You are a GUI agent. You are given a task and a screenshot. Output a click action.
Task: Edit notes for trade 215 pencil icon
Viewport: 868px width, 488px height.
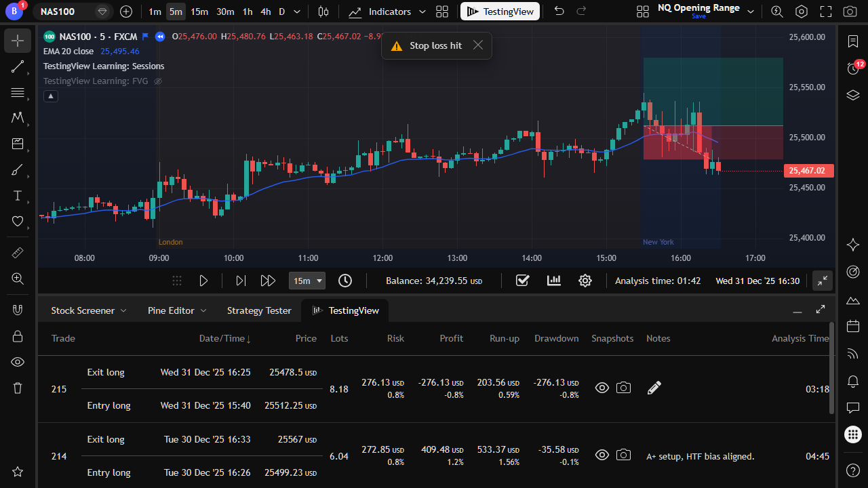[654, 388]
